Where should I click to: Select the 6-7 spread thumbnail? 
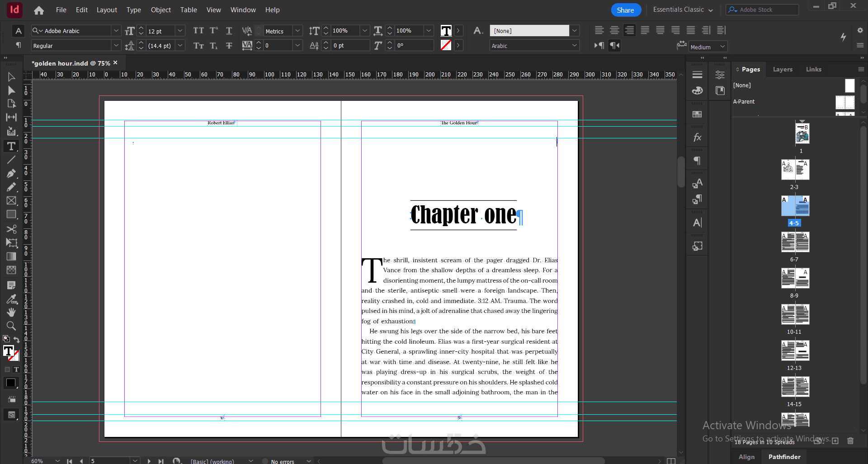point(795,242)
